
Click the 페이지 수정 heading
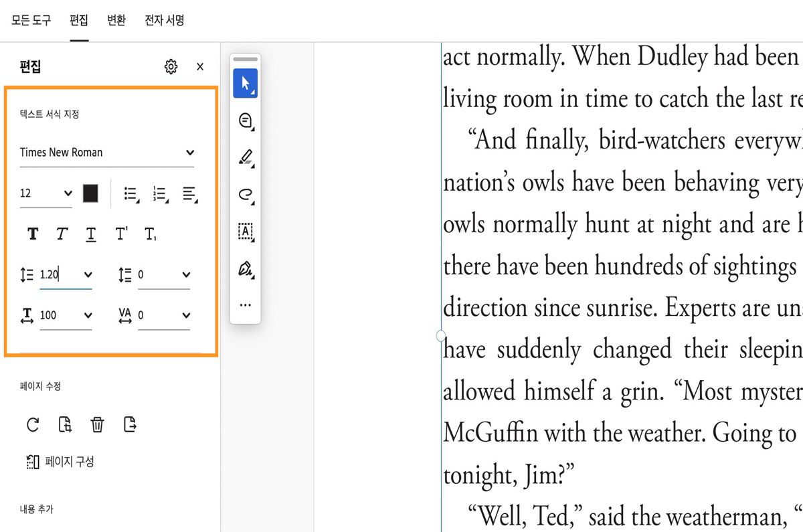coord(41,386)
